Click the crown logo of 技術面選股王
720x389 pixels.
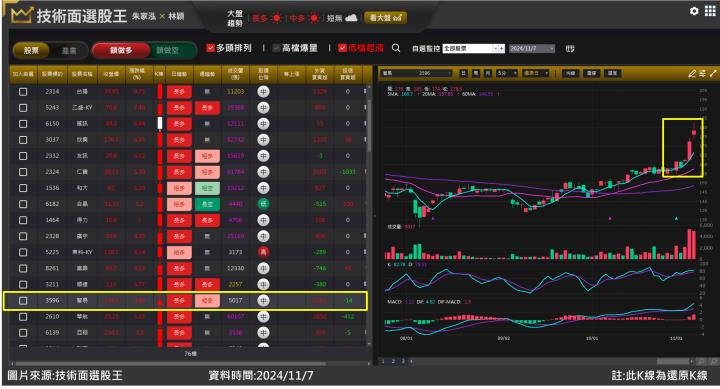coord(21,15)
